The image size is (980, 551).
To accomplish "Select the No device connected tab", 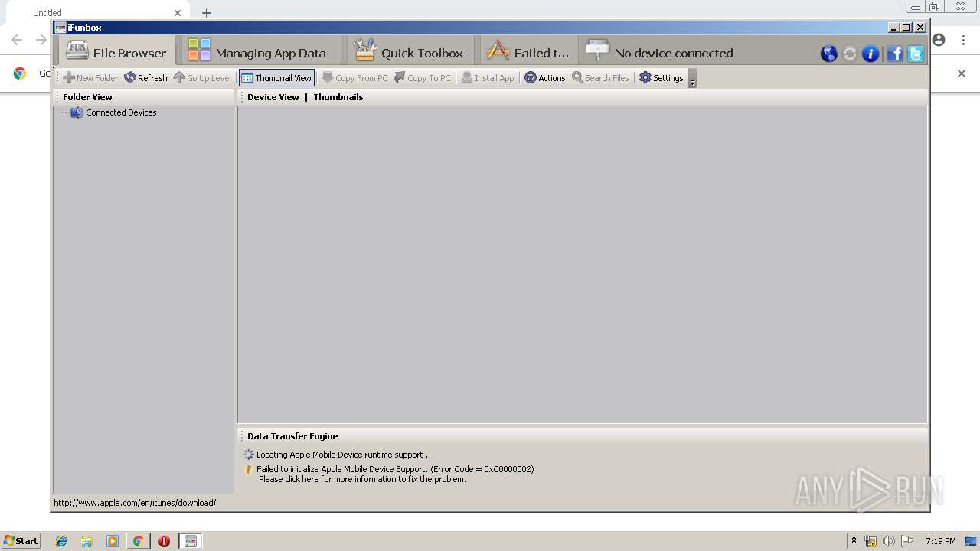I will point(659,52).
